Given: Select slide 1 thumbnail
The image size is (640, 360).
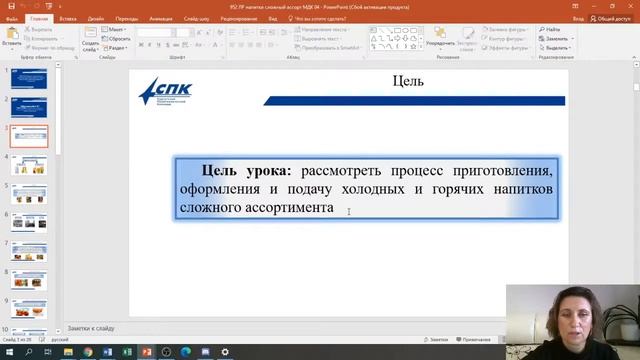Looking at the screenshot, I should (x=29, y=79).
